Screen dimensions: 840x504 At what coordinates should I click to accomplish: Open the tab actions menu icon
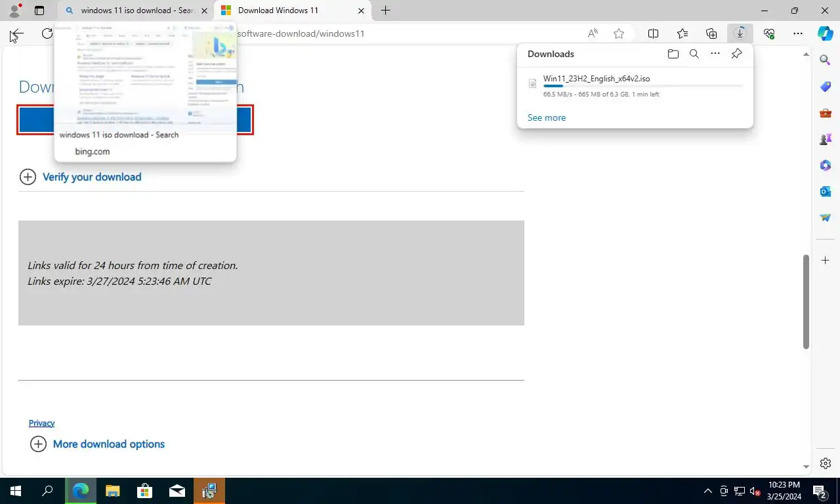click(39, 10)
